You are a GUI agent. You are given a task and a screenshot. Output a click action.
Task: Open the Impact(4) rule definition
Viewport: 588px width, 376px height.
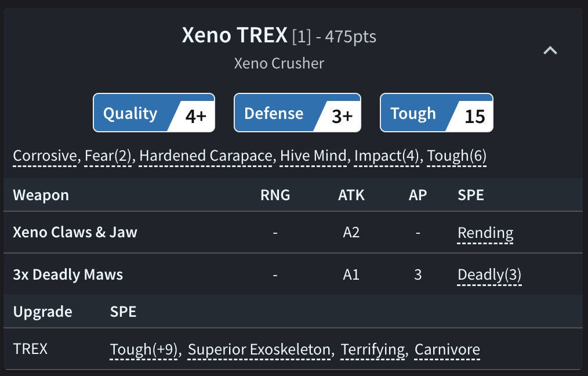click(x=387, y=156)
